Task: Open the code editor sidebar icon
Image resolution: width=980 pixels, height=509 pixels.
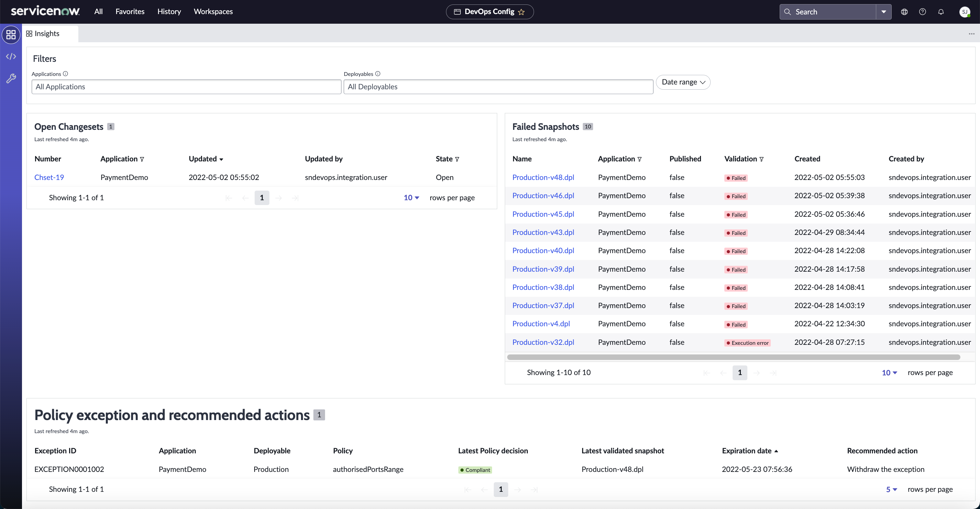Action: pos(11,57)
